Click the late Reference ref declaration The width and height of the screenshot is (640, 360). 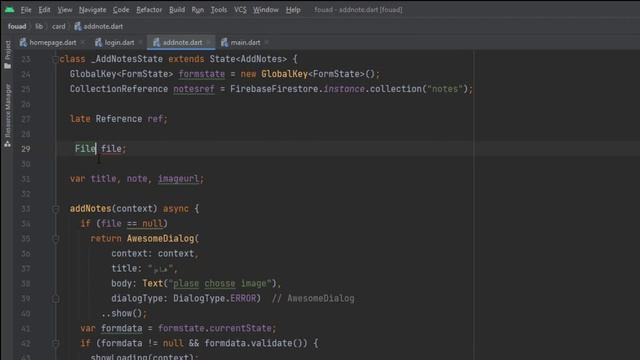tap(119, 119)
